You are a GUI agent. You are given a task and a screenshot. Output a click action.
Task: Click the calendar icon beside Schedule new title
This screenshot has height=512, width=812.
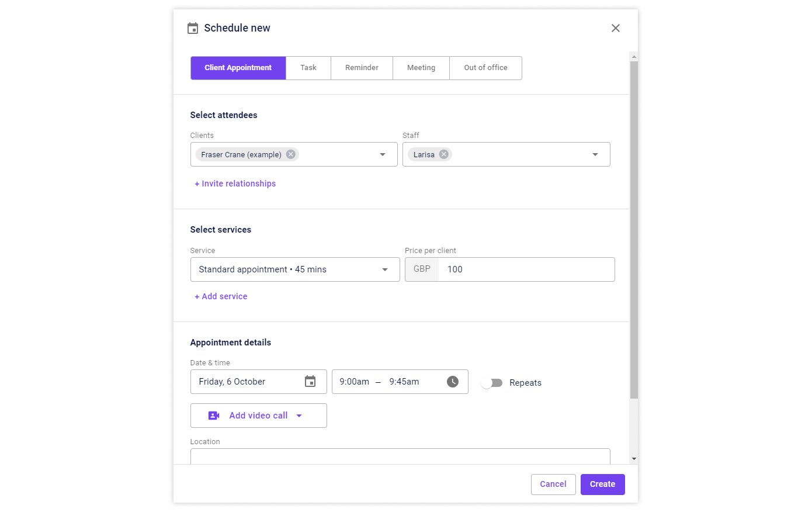pos(193,27)
